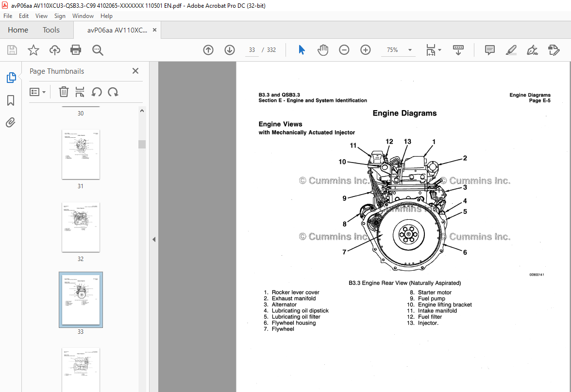
Task: Add file to starred with star icon
Action: pos(34,50)
